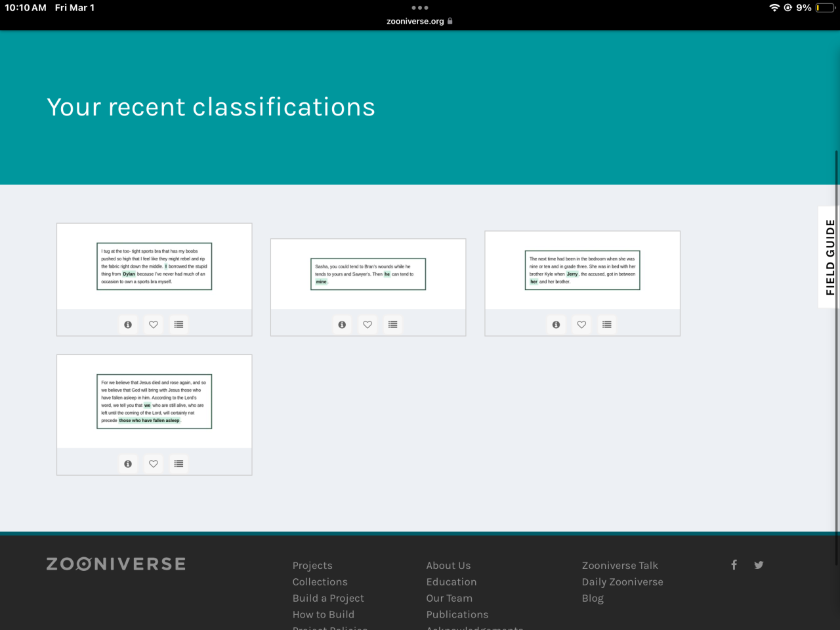The width and height of the screenshot is (840, 630).
Task: Open info for the Dylan sports bra card
Action: coord(128,324)
